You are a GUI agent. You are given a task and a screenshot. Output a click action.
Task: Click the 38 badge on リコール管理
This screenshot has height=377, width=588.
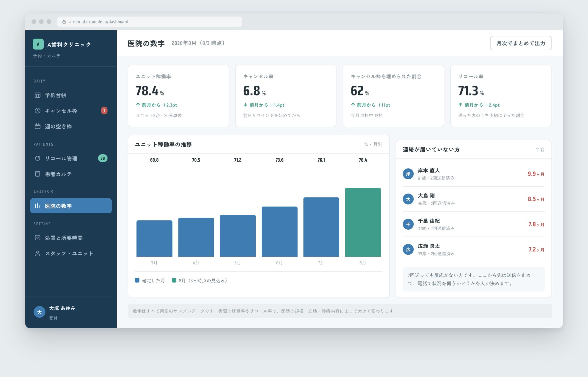[103, 158]
